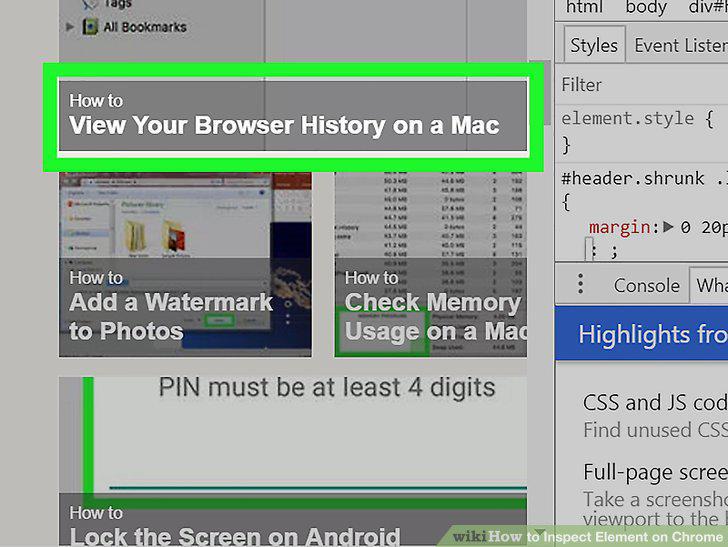Select html in DevTools breadcrumb
This screenshot has width=728, height=547.
(584, 7)
